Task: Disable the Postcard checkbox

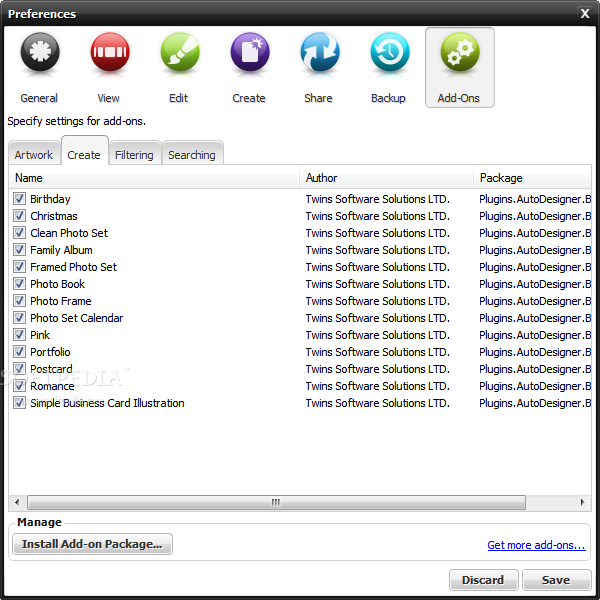Action: pos(19,369)
